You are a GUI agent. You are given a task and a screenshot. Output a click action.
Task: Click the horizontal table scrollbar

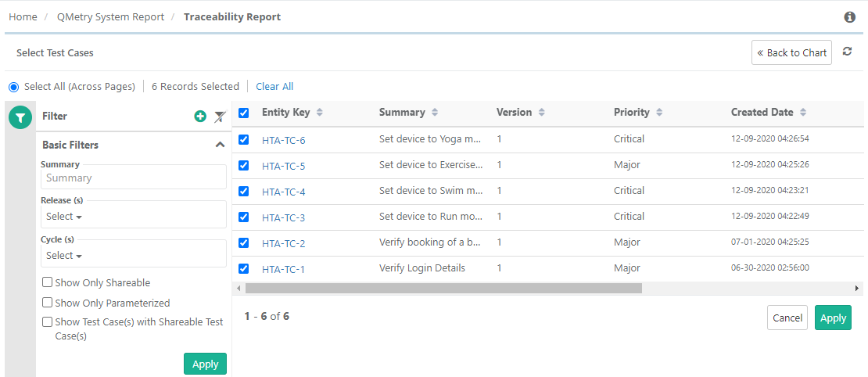(443, 288)
